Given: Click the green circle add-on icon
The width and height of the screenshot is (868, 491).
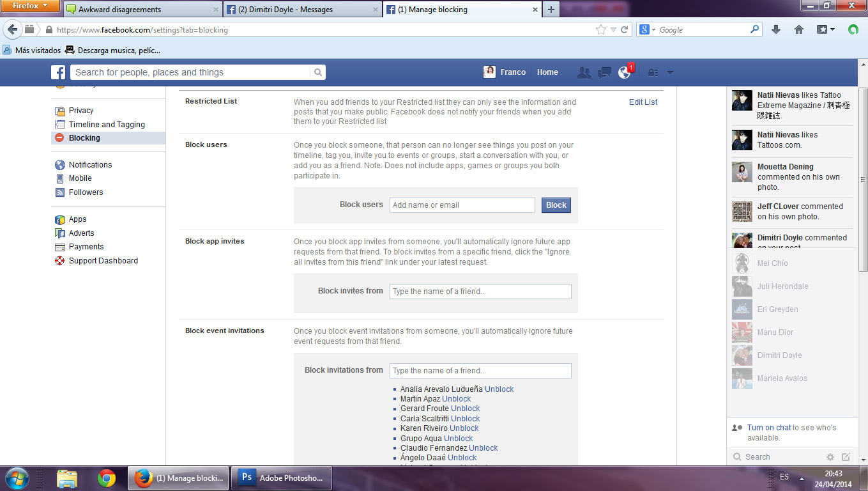Looking at the screenshot, I should 853,30.
